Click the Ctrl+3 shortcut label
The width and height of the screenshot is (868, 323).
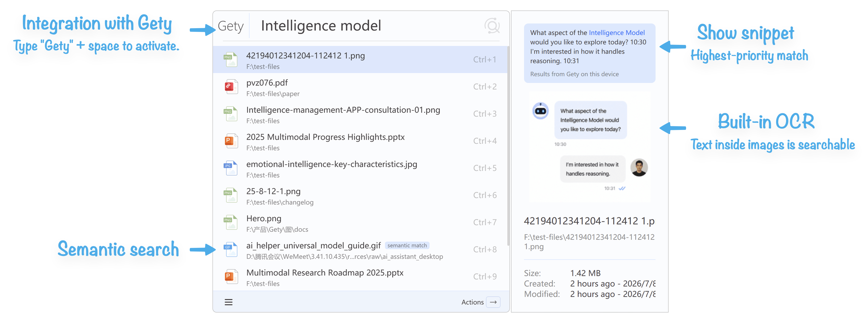tap(485, 114)
